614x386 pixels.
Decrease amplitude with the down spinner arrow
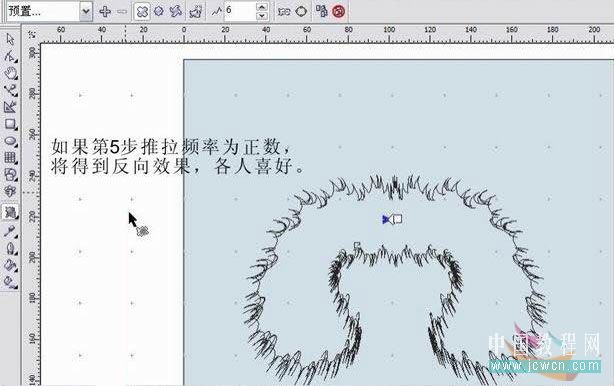[x=262, y=16]
